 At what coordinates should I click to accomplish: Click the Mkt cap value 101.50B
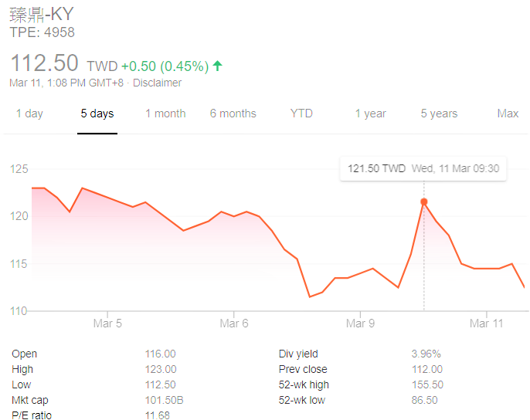click(164, 400)
